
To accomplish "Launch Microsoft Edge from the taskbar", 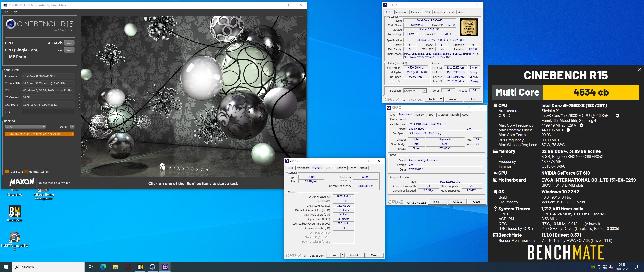I will pos(103,267).
